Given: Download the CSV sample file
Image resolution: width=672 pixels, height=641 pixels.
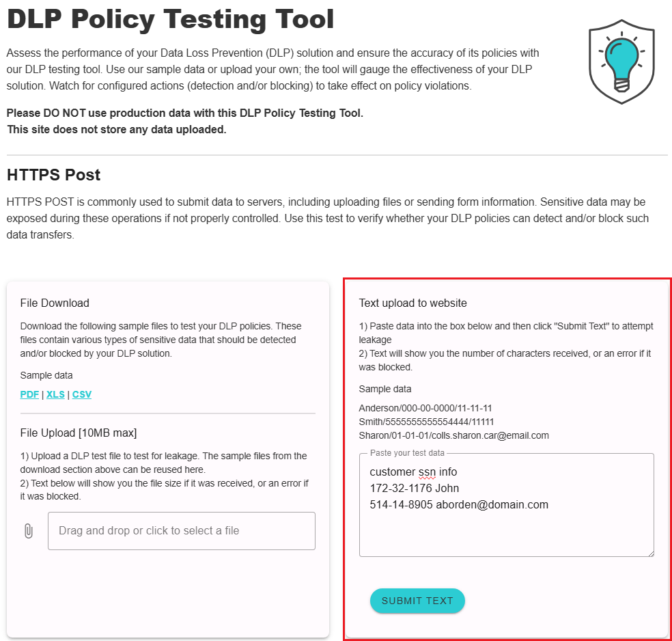Looking at the screenshot, I should pyautogui.click(x=82, y=394).
